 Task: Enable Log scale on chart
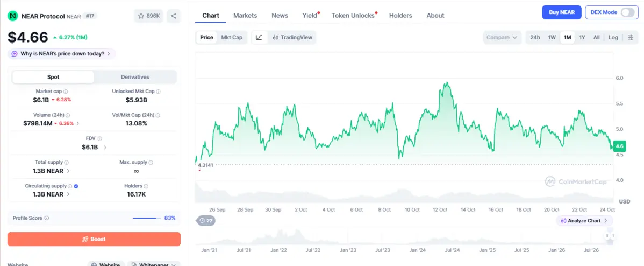613,37
